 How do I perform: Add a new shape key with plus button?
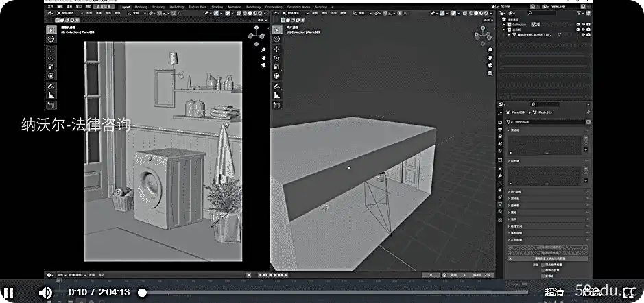click(586, 169)
